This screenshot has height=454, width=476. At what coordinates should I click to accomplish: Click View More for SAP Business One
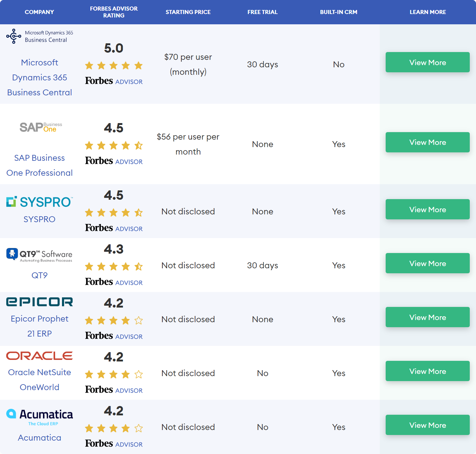click(428, 142)
